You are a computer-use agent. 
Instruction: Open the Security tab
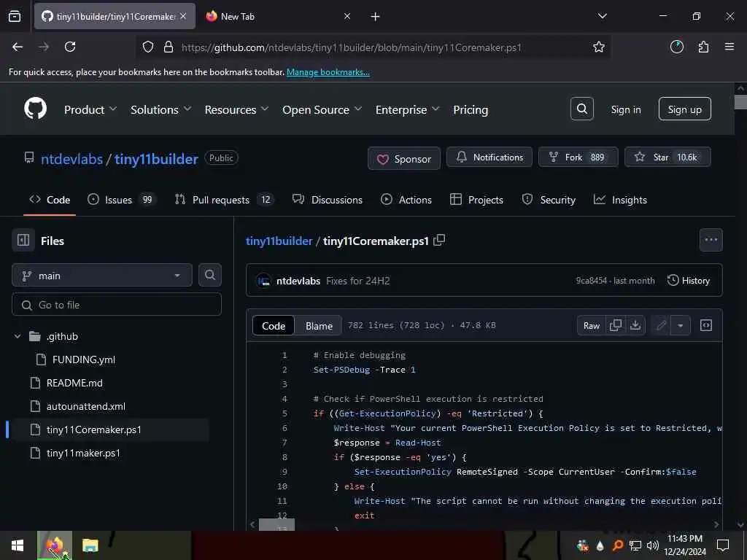[x=549, y=200]
